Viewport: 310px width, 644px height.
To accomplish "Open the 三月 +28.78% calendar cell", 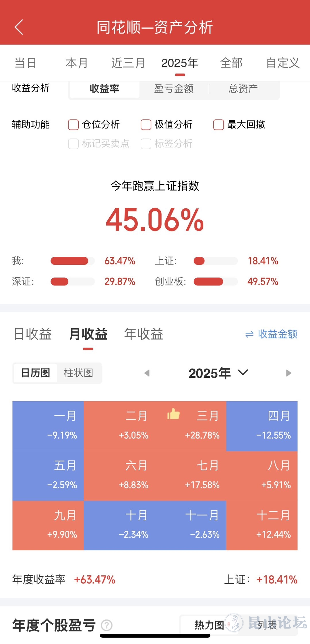I will tap(191, 426).
